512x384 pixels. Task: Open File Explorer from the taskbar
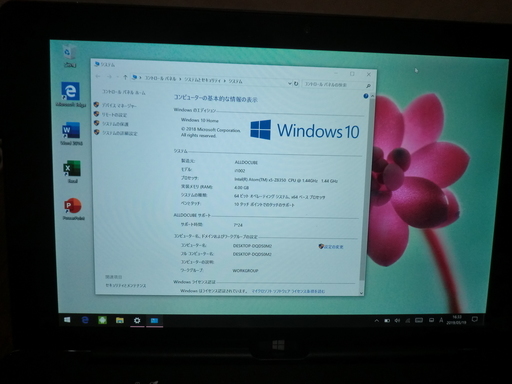[120, 320]
